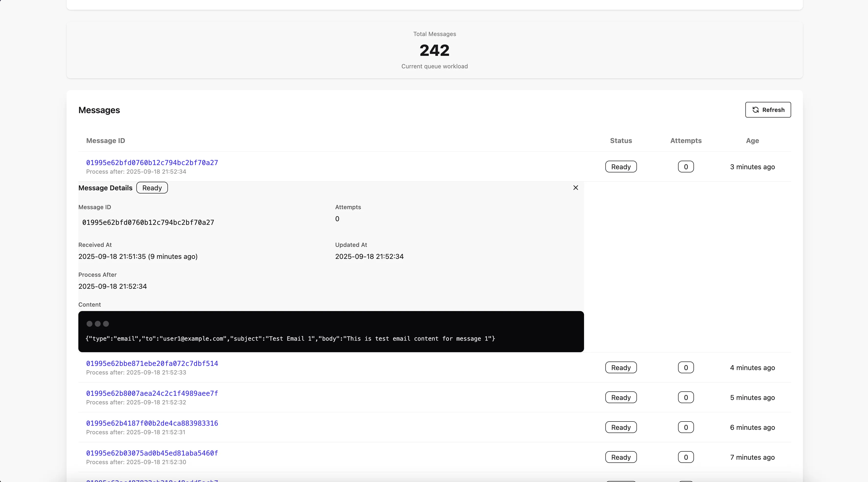Click the Refresh icon in the Refresh button
Screen dimensions: 868x482
[755, 110]
